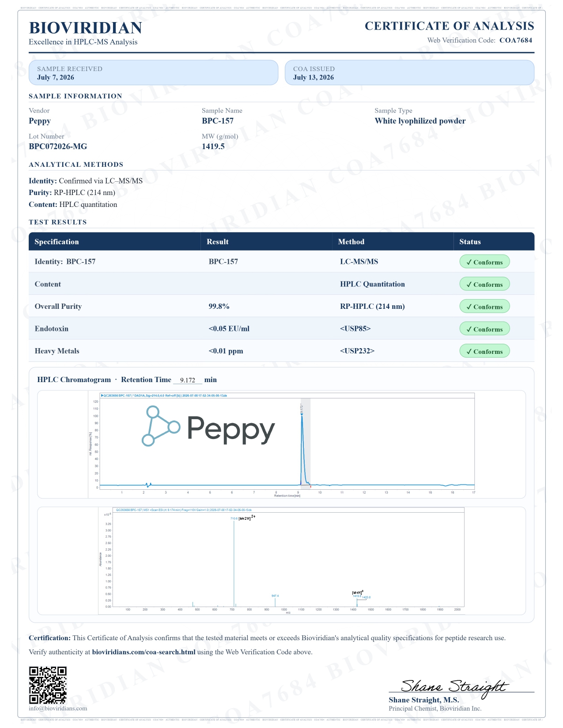Click the Peppy logo in chromatogram
Viewport: 563px width, 728px height.
[208, 426]
